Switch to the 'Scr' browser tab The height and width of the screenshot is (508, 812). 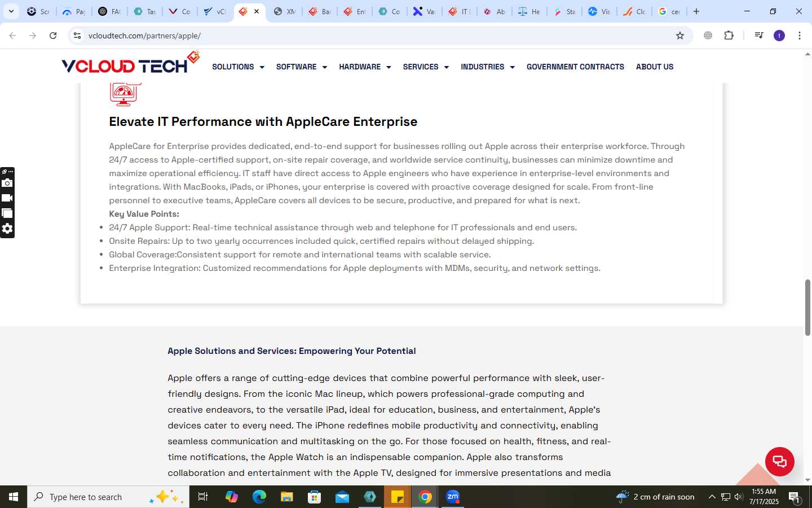coord(39,11)
